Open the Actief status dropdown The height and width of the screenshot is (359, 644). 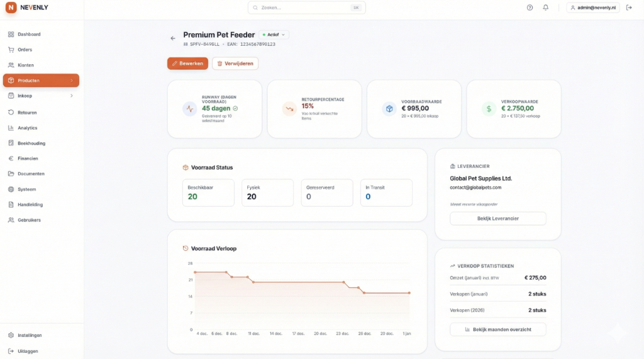274,35
